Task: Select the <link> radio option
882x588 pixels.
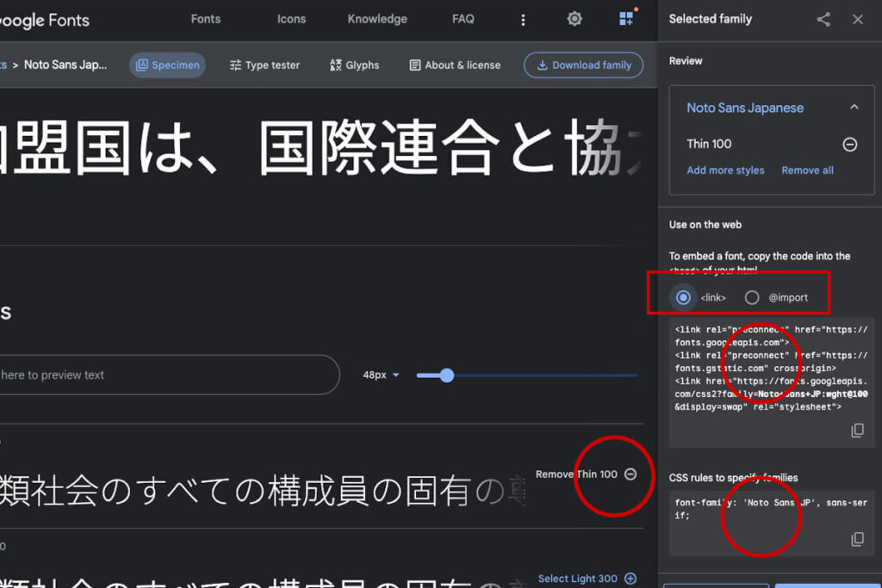Action: tap(683, 297)
